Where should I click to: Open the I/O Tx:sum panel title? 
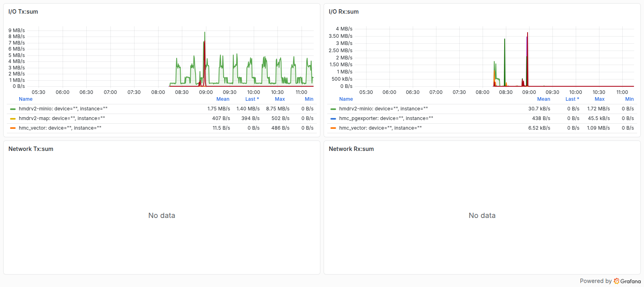23,12
